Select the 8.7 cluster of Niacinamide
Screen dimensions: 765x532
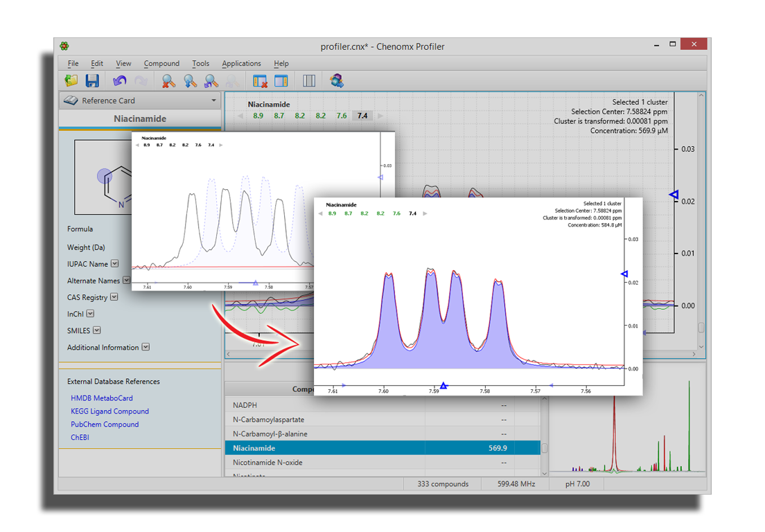click(x=279, y=116)
